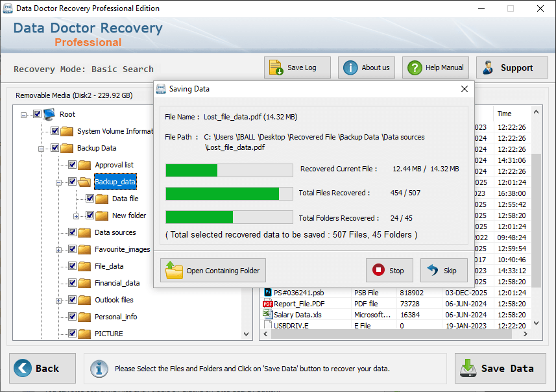This screenshot has height=392, width=556.
Task: Click the Data file folder icon
Action: (102, 199)
